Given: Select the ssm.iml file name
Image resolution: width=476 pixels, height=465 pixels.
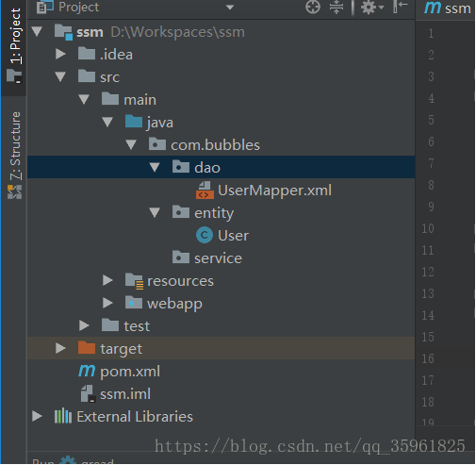Looking at the screenshot, I should click(125, 394).
